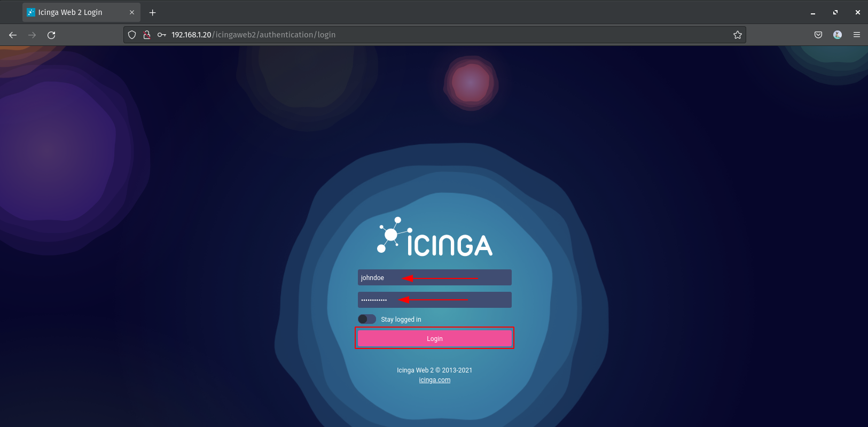The width and height of the screenshot is (868, 427).
Task: Minimize the browser window
Action: pos(813,12)
